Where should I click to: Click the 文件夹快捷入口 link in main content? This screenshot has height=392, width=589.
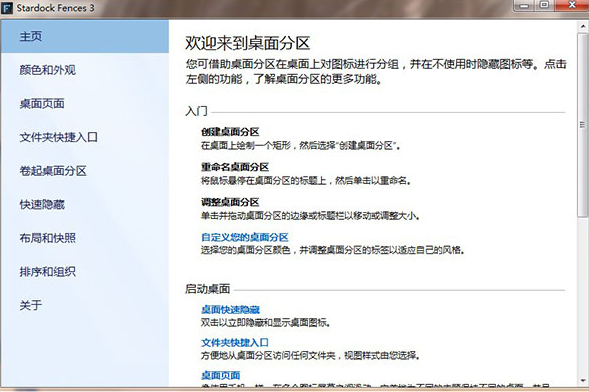coord(235,342)
